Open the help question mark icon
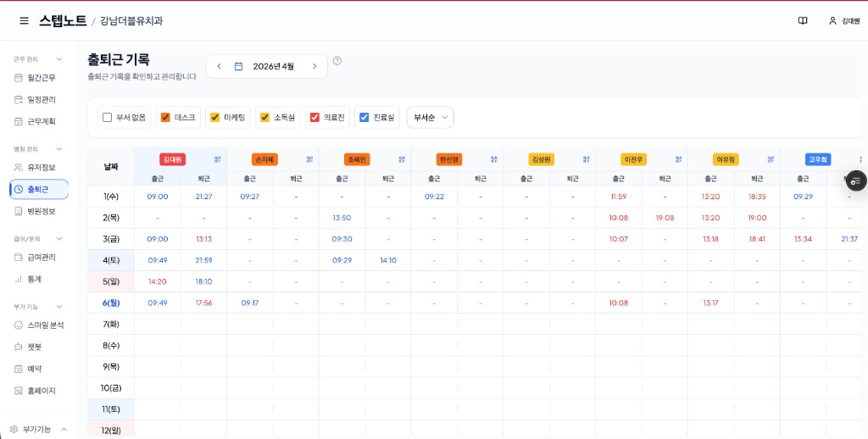Viewport: 868px width, 439px height. (337, 61)
